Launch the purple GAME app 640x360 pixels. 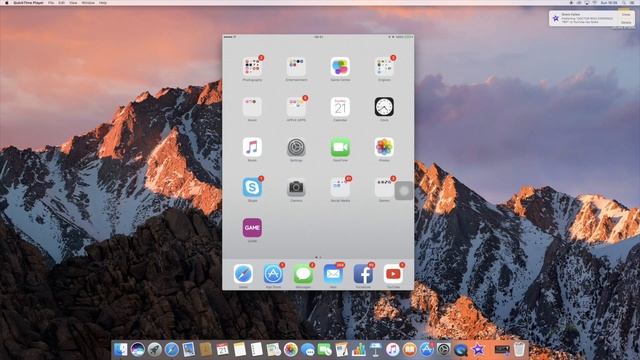click(252, 228)
